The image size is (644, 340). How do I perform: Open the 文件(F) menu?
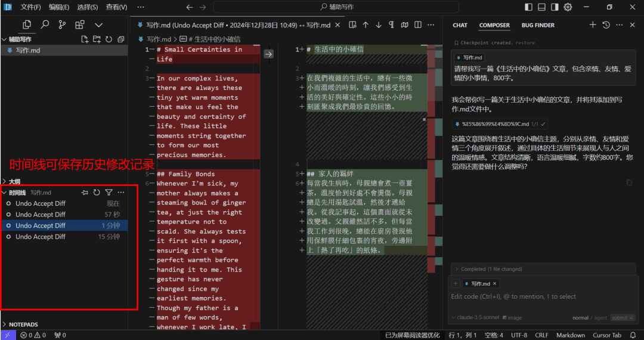click(x=31, y=7)
